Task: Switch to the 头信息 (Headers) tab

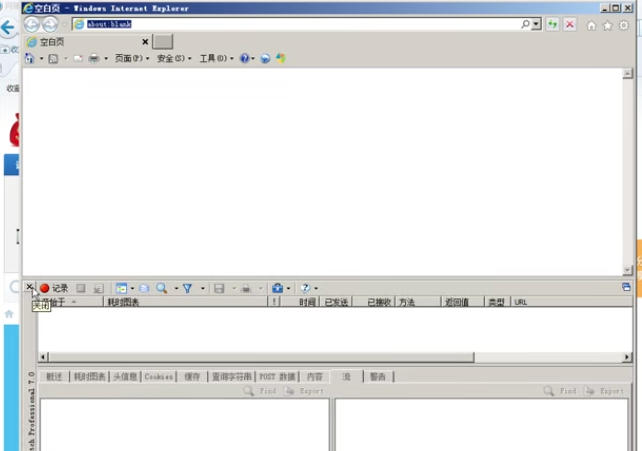Action: click(125, 377)
